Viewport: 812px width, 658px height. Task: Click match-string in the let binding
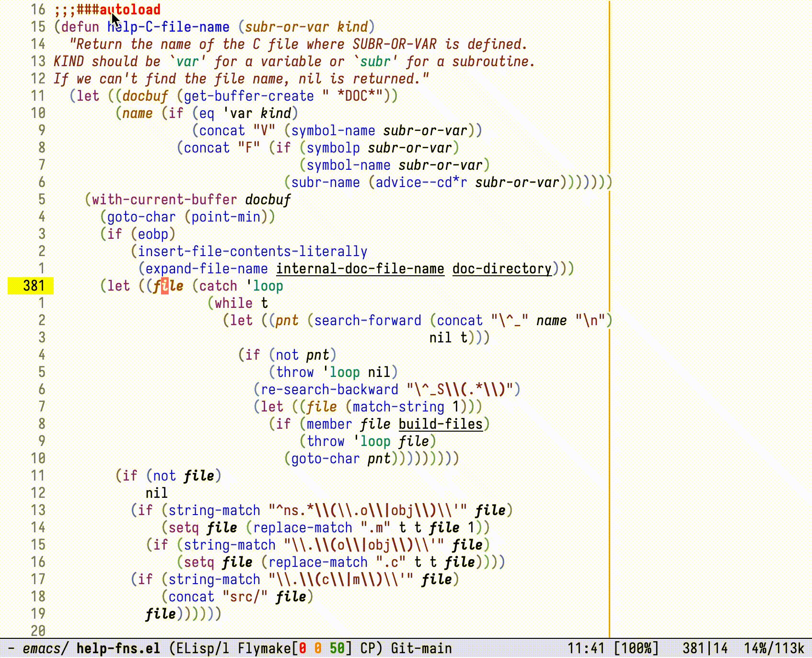point(398,407)
